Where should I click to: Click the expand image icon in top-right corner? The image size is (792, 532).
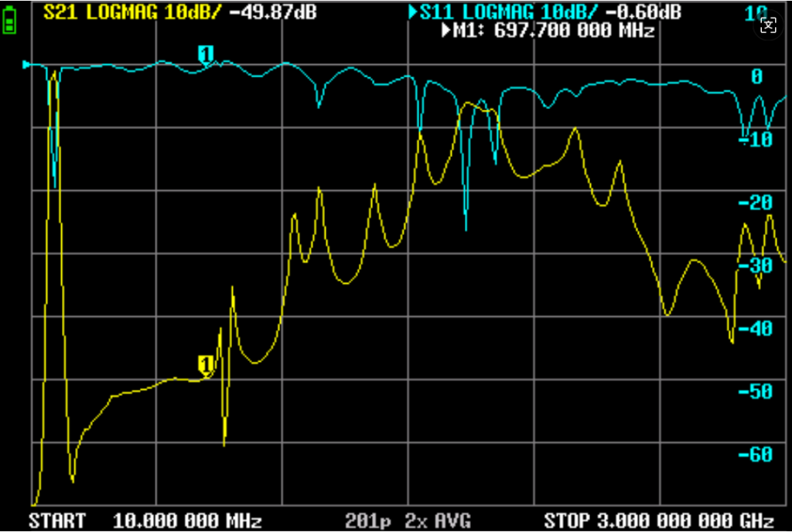click(767, 25)
